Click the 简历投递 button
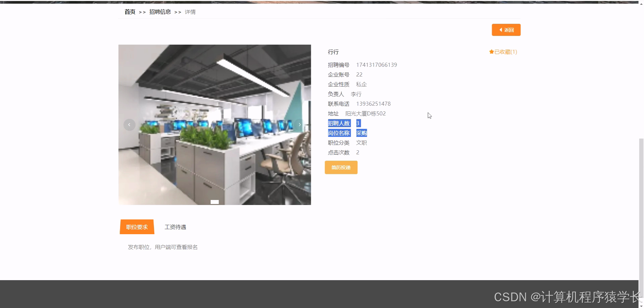This screenshot has width=644, height=308. [x=341, y=167]
